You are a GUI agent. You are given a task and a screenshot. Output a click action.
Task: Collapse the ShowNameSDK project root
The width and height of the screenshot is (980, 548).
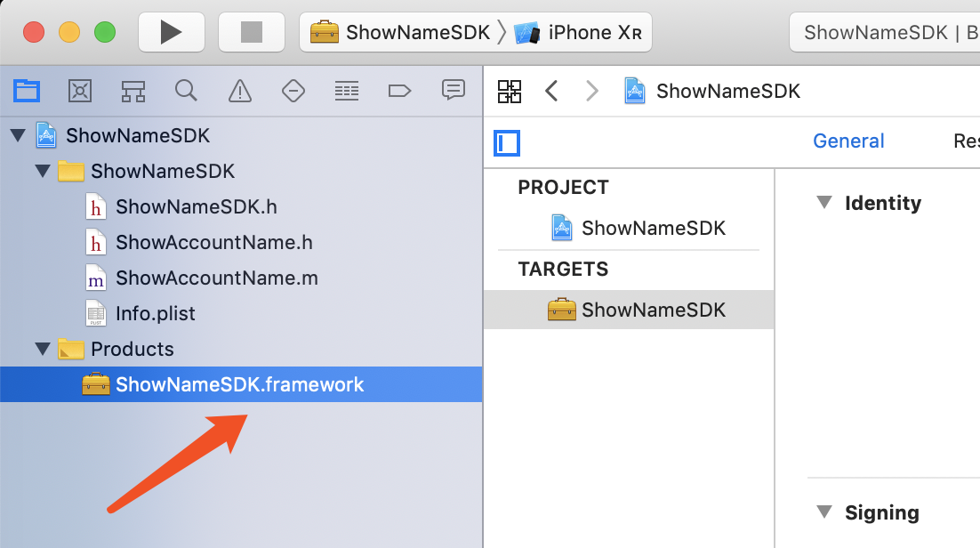(18, 135)
